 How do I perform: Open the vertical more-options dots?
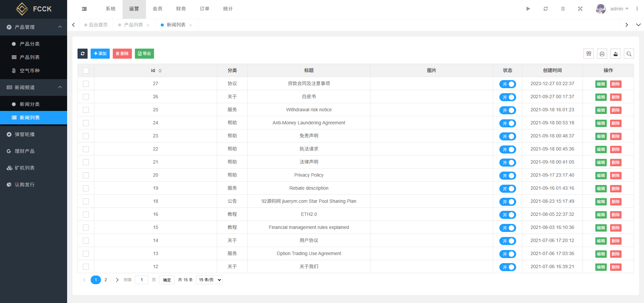pos(637,9)
